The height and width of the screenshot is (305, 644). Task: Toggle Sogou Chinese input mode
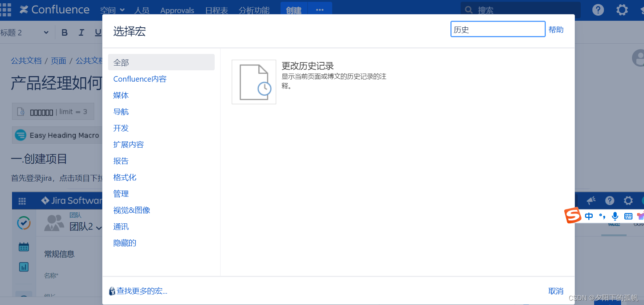(589, 216)
